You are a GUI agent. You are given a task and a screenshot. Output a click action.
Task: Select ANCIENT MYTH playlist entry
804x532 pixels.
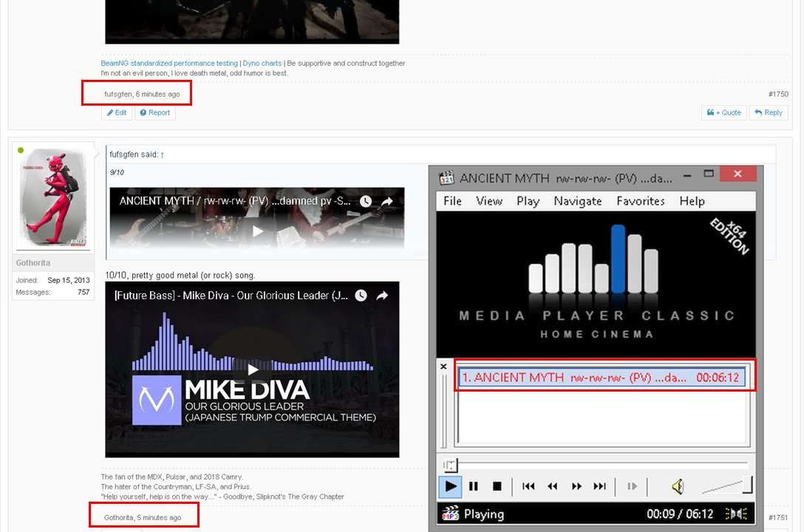click(x=601, y=378)
